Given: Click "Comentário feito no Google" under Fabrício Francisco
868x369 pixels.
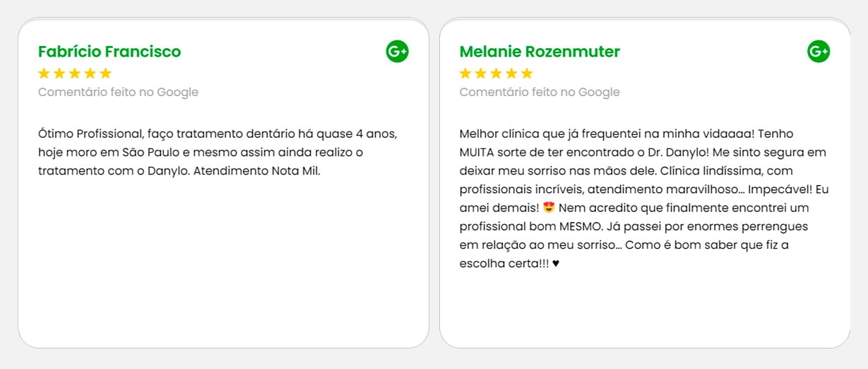Looking at the screenshot, I should (x=118, y=92).
